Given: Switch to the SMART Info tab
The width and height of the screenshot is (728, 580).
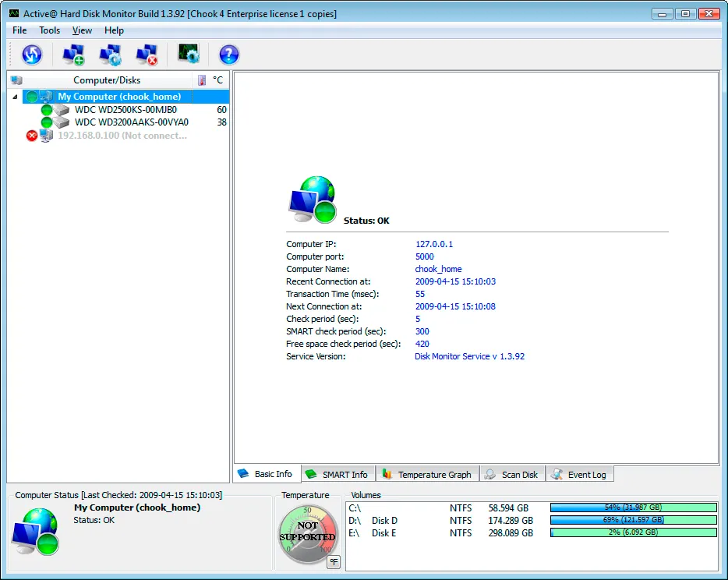Looking at the screenshot, I should (337, 474).
